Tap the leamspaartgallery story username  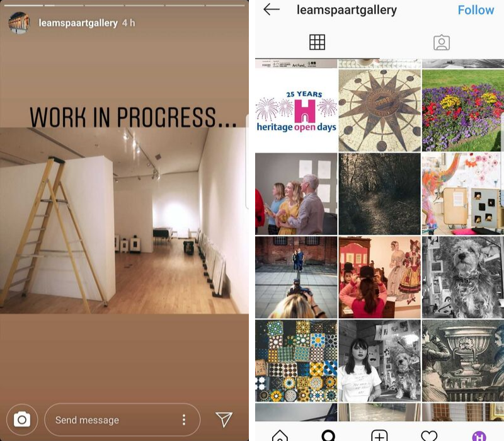(78, 23)
